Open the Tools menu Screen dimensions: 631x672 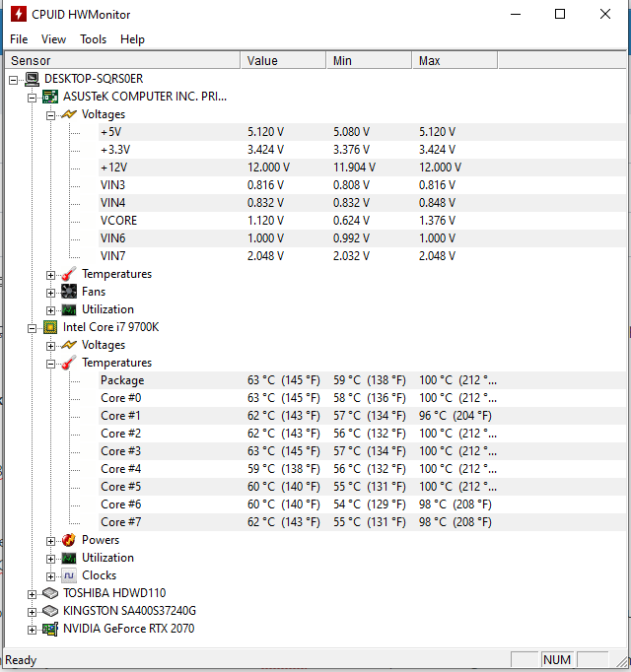[93, 39]
